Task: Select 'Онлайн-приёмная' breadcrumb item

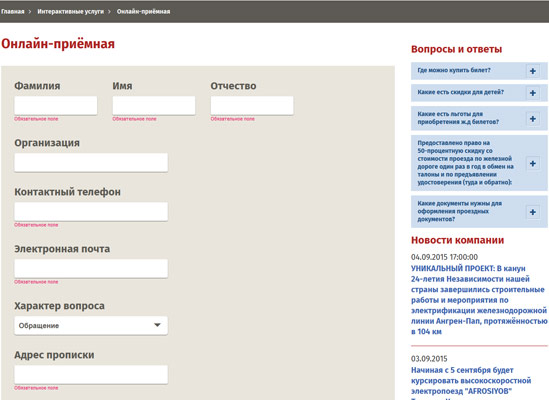Action: (144, 12)
